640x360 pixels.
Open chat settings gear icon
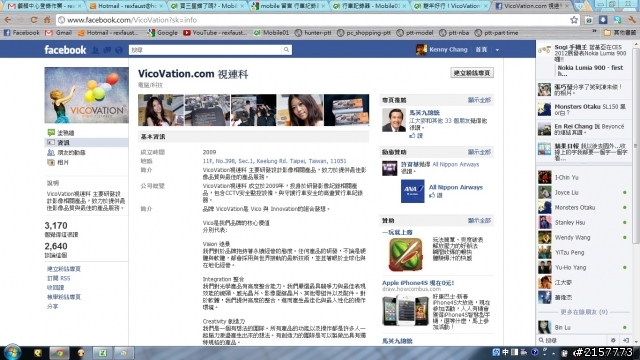click(613, 340)
